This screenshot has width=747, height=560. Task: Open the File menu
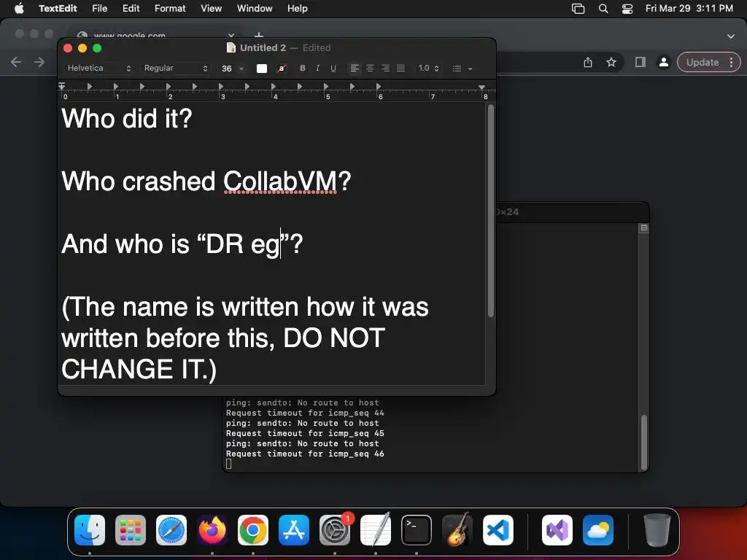pyautogui.click(x=99, y=8)
